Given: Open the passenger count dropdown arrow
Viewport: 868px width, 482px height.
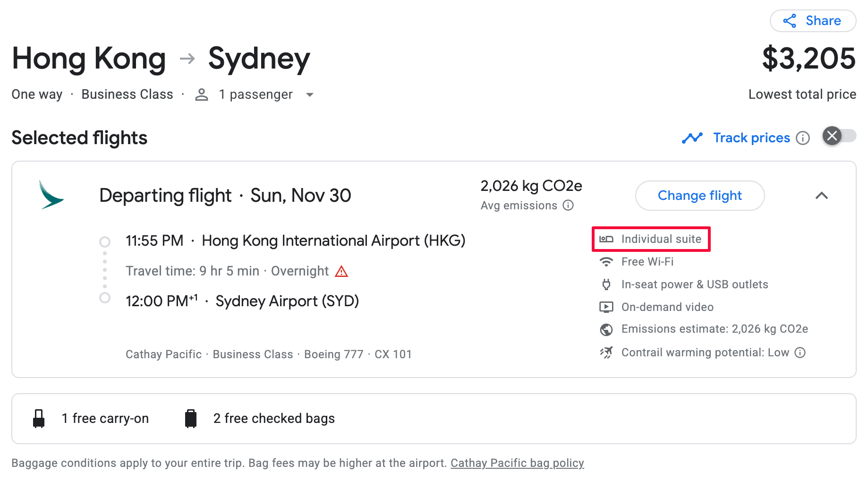Looking at the screenshot, I should 310,95.
